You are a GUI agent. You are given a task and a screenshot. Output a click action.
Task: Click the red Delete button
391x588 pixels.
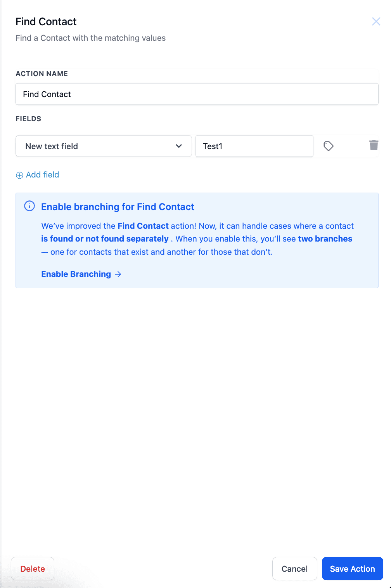point(33,569)
